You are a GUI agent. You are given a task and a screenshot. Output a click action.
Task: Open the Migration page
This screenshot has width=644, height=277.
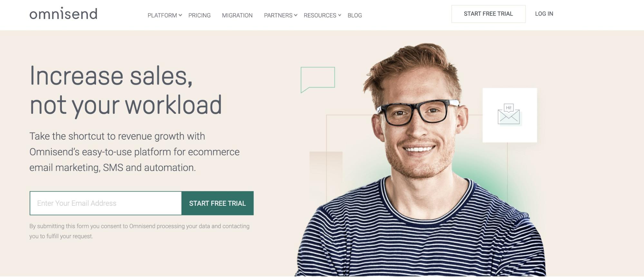(x=237, y=15)
